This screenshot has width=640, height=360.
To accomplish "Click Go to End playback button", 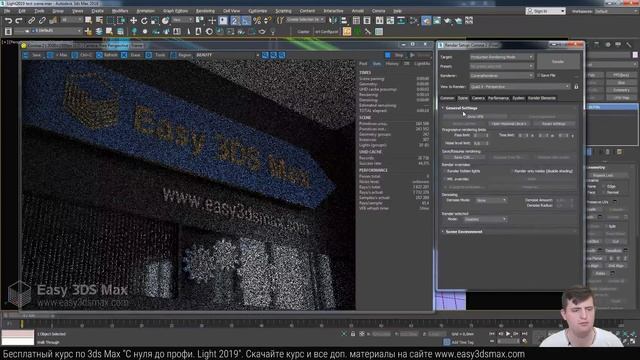I will point(524,334).
